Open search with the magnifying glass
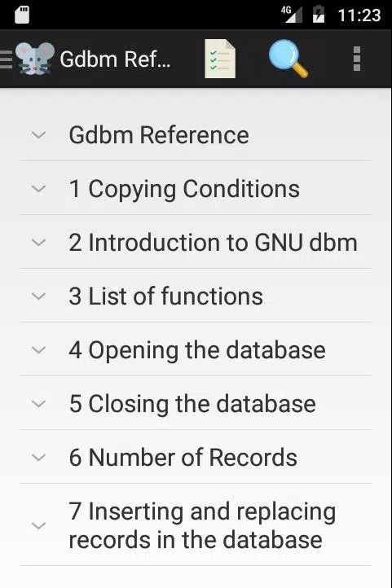Screen dimensions: 392x588 [288, 59]
